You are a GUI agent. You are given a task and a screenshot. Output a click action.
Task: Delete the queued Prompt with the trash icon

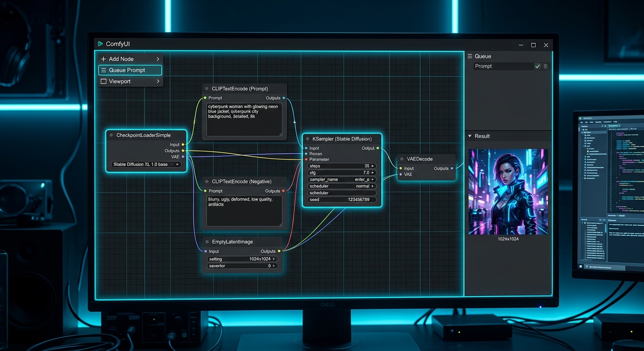pos(545,66)
